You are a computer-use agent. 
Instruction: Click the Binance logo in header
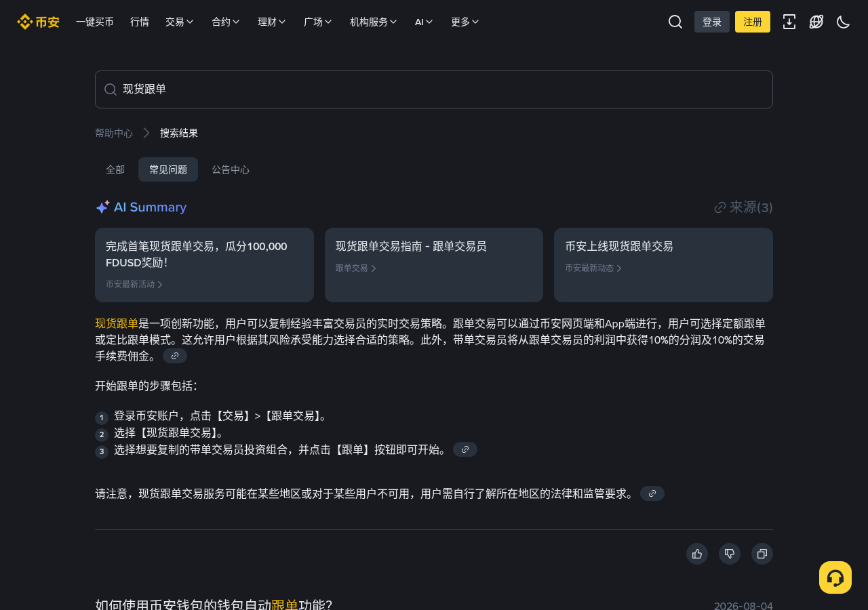[38, 22]
